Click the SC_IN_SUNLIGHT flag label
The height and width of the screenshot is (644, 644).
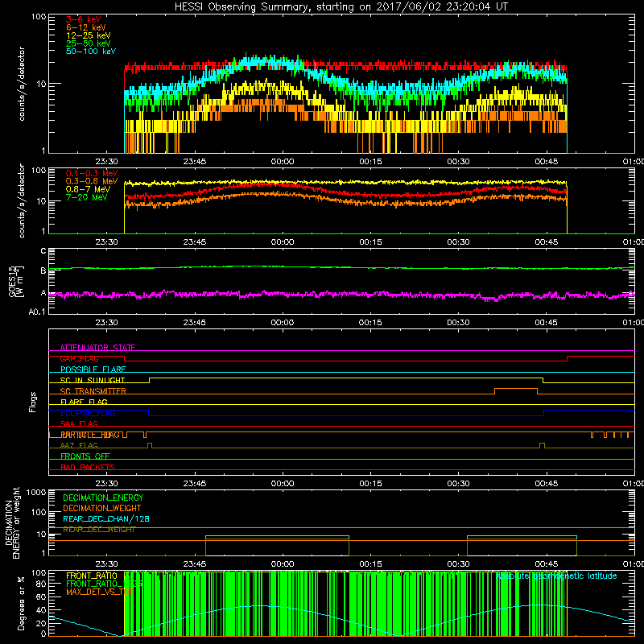pos(93,380)
